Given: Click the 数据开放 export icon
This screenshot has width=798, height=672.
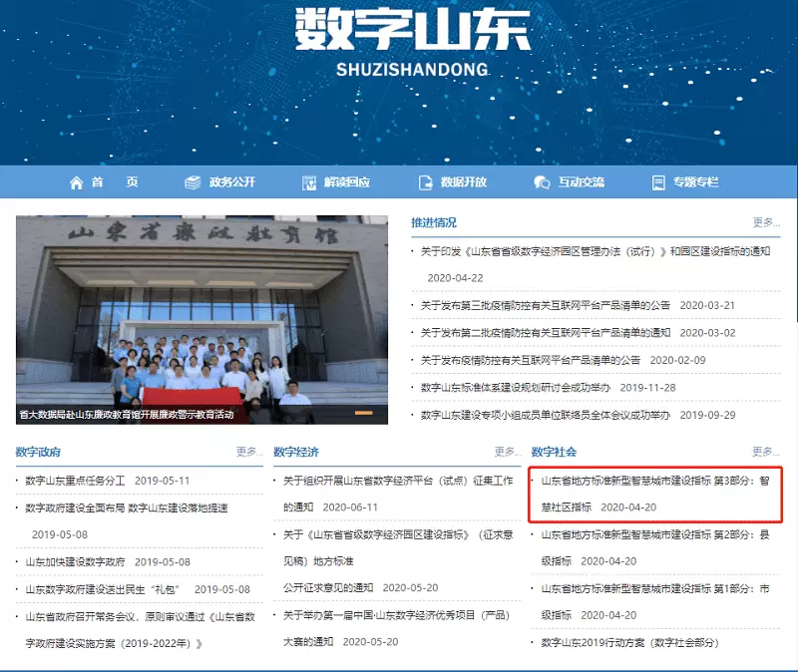Looking at the screenshot, I should click(x=426, y=182).
